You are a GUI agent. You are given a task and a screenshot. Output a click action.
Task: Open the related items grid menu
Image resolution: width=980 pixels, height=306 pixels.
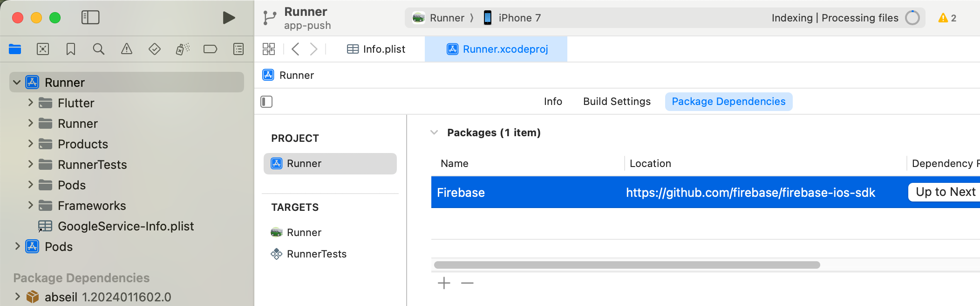point(269,49)
